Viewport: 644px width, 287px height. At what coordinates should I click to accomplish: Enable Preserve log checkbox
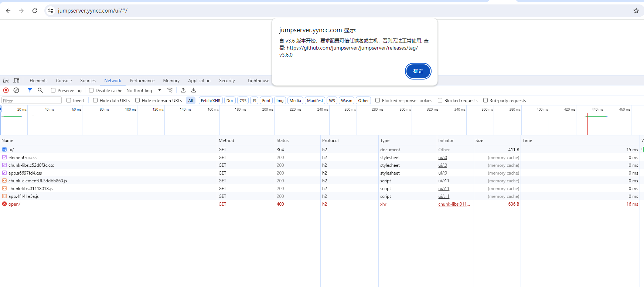[53, 90]
